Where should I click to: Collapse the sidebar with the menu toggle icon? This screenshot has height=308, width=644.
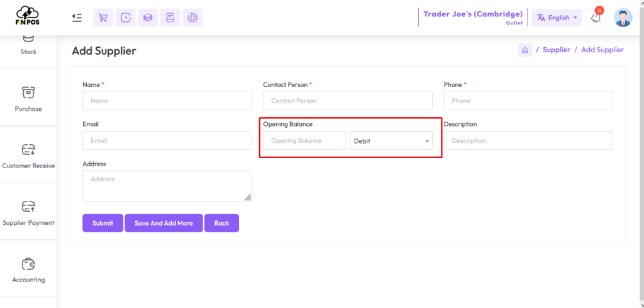tap(77, 17)
